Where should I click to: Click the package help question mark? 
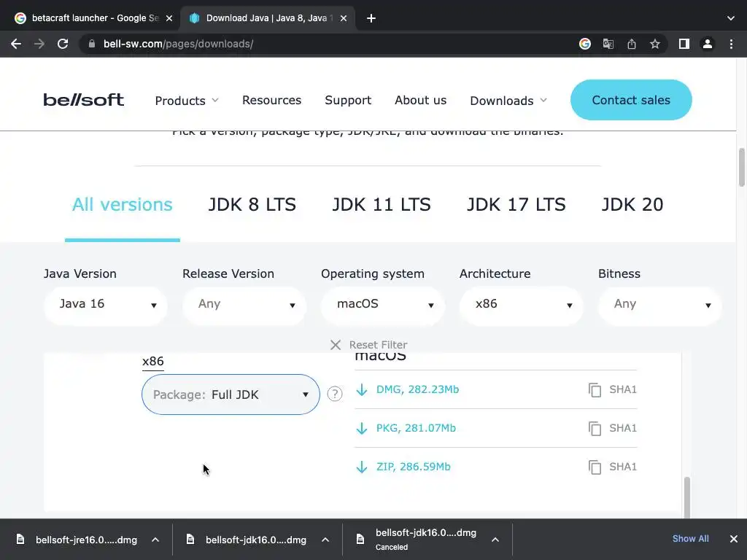click(x=335, y=394)
